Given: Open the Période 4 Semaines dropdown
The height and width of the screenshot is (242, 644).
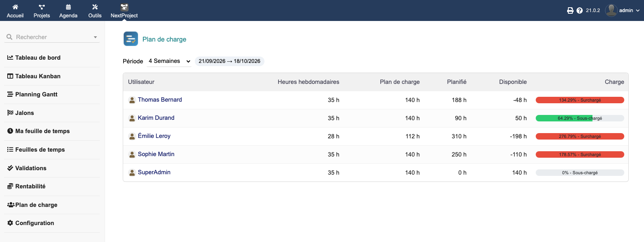Looking at the screenshot, I should [169, 61].
